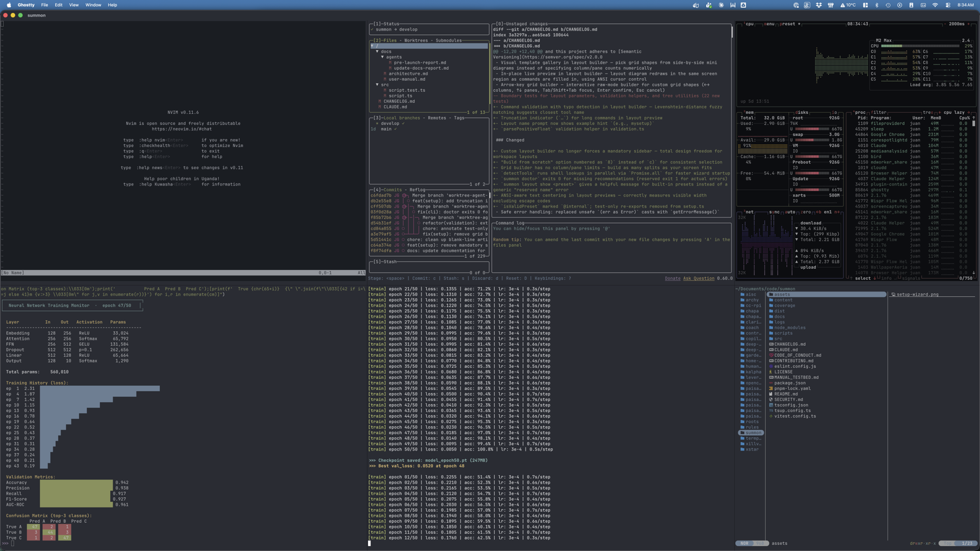Switch to the Worktrees tab in lazygit
The image size is (980, 551).
tap(416, 40)
